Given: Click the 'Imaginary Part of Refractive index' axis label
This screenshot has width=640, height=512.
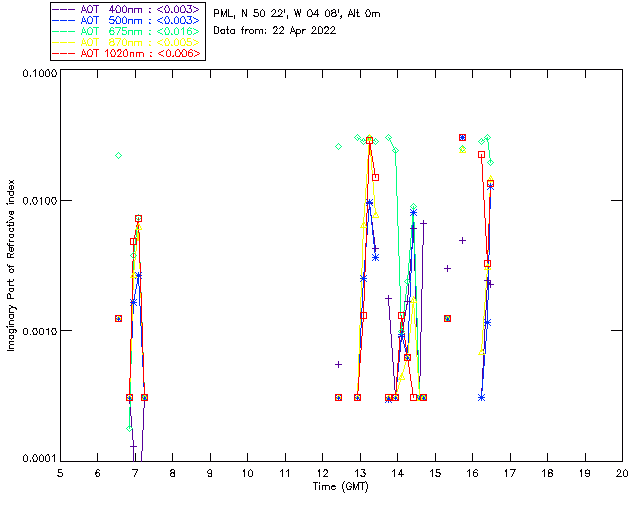Looking at the screenshot, I should pyautogui.click(x=11, y=265).
